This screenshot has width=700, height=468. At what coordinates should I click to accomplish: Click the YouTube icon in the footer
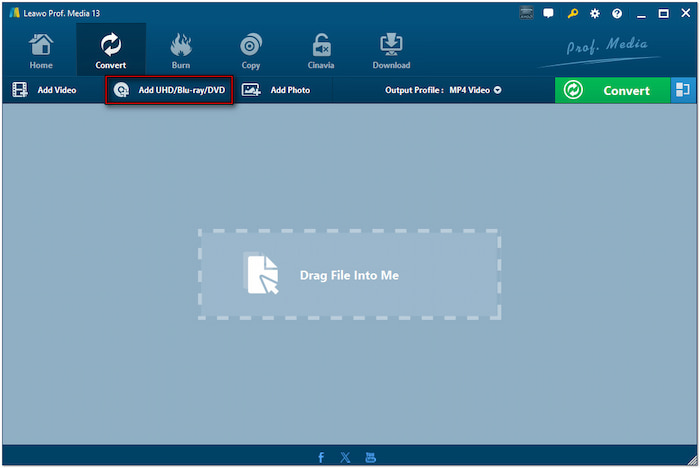tap(371, 457)
